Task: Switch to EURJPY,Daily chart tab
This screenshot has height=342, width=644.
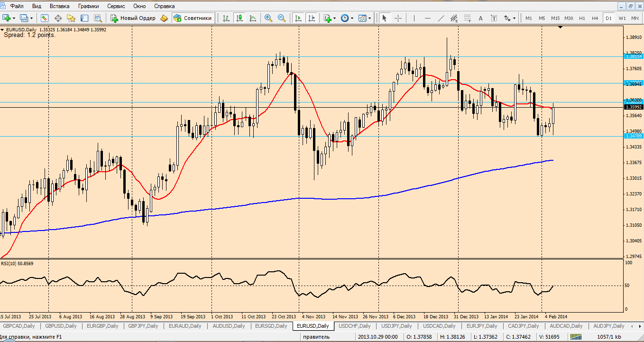Action: (482, 326)
